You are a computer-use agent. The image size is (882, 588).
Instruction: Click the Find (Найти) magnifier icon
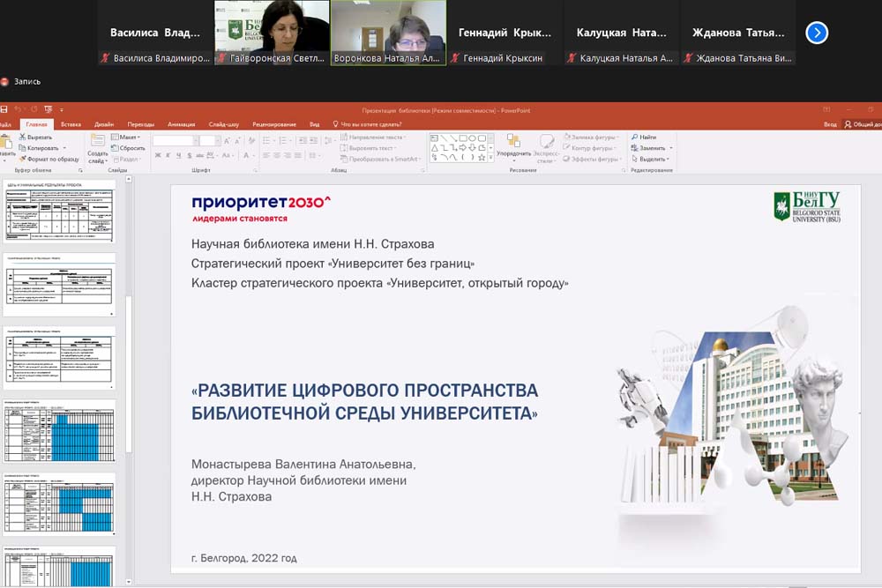click(x=634, y=138)
